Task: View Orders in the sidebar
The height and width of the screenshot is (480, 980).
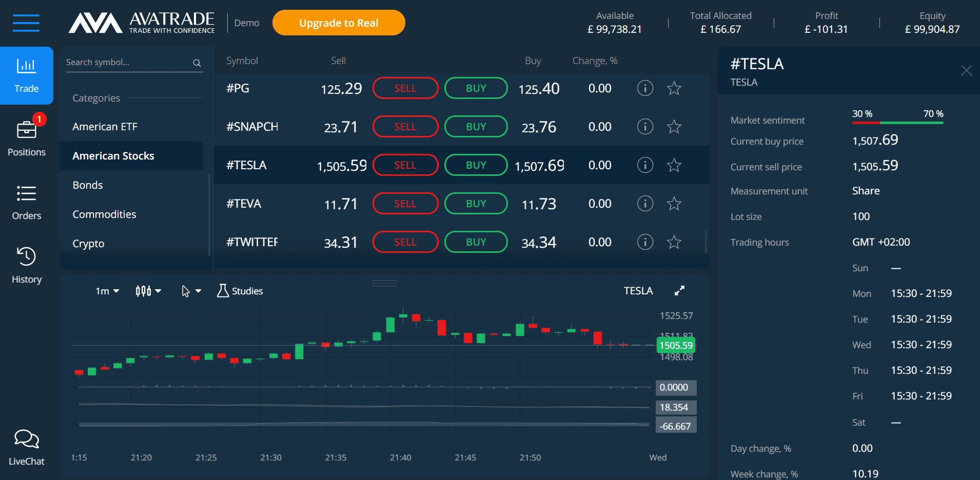Action: point(26,202)
